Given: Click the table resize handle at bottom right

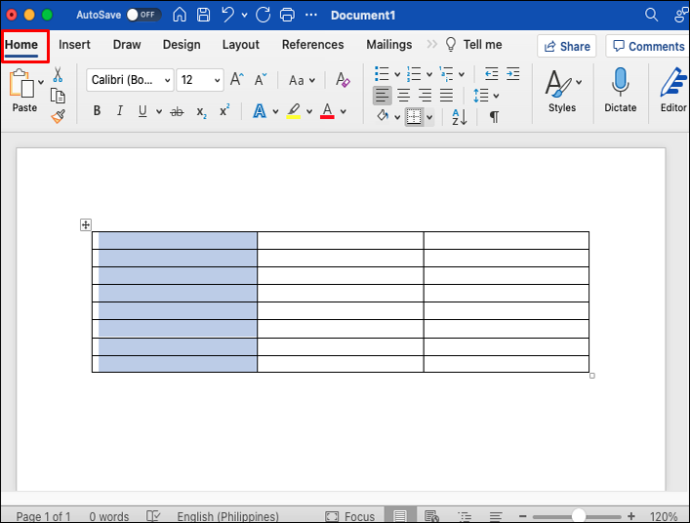Looking at the screenshot, I should (592, 376).
